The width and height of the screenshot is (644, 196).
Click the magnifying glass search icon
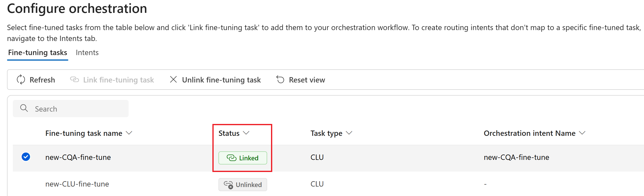click(24, 108)
